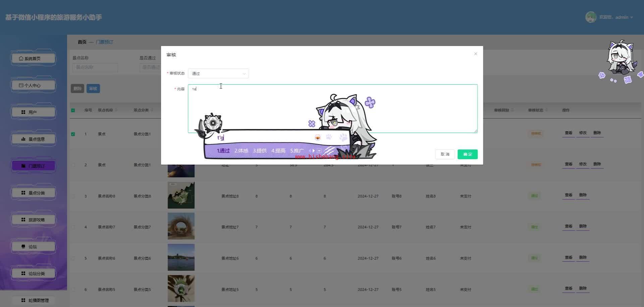Go to previous IME candidate page arrow

pos(310,151)
